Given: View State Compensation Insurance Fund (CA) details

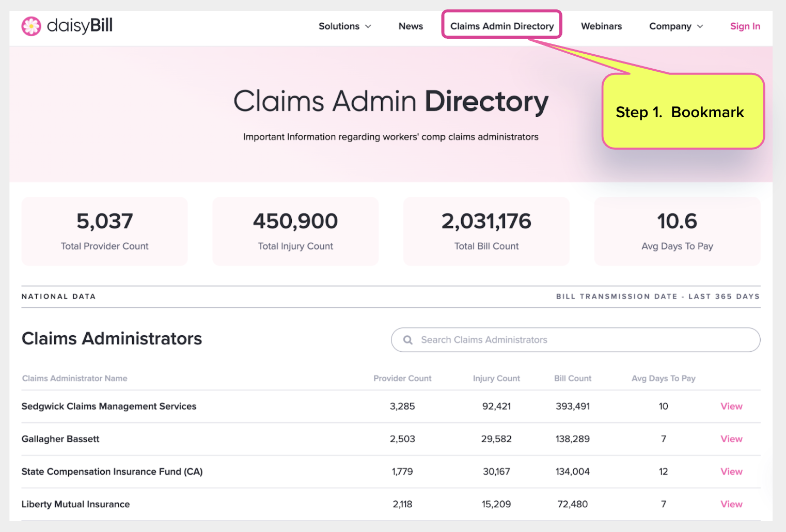Looking at the screenshot, I should coord(731,472).
